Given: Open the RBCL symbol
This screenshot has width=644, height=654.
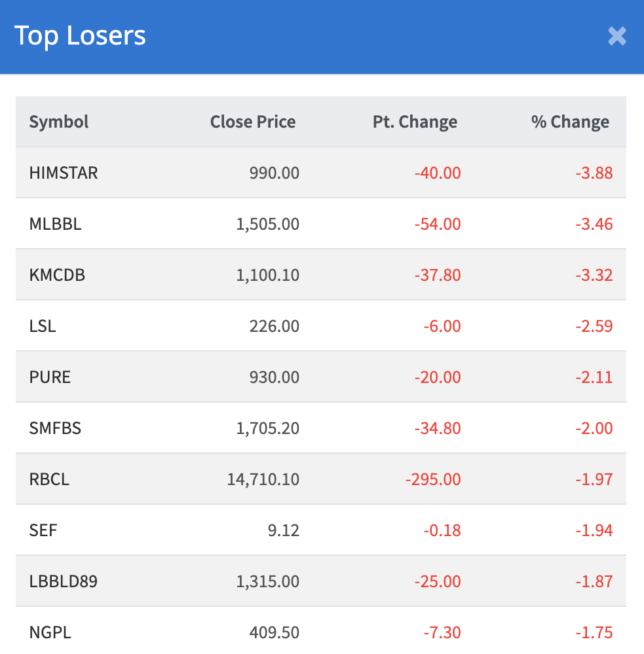Looking at the screenshot, I should pyautogui.click(x=49, y=479).
